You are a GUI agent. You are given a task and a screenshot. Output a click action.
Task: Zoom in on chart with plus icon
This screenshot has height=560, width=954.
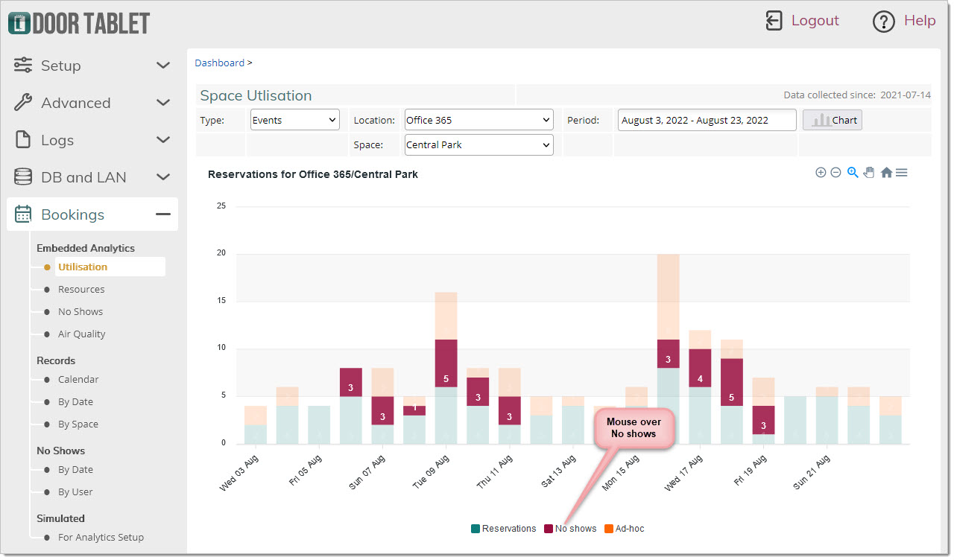(x=821, y=173)
